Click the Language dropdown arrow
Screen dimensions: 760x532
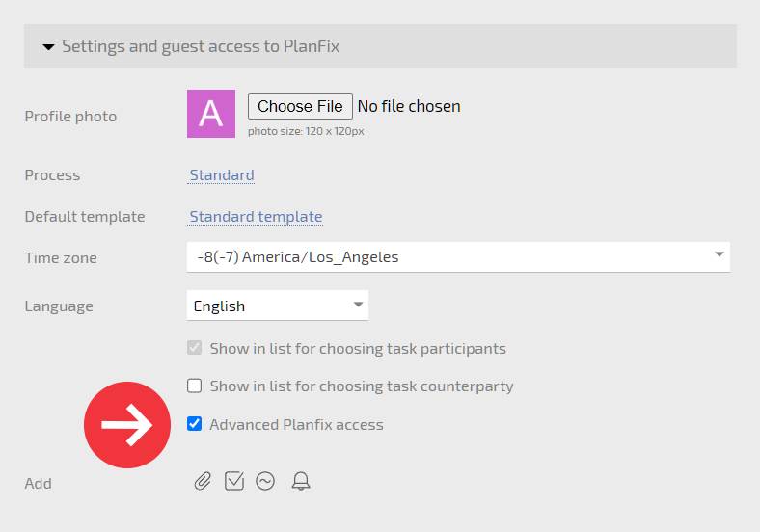coord(358,305)
